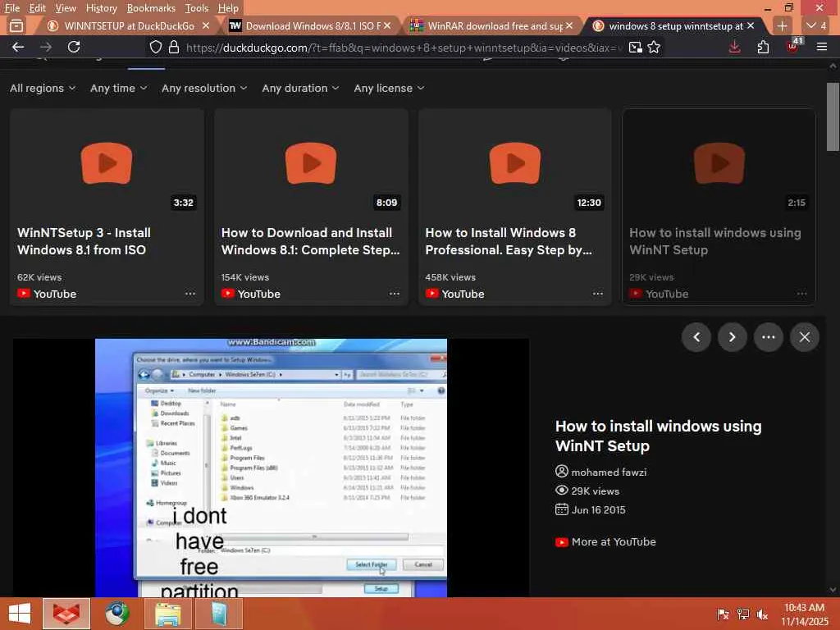Screen dimensions: 840x630
Task: Expand the Any license filter
Action: [389, 88]
